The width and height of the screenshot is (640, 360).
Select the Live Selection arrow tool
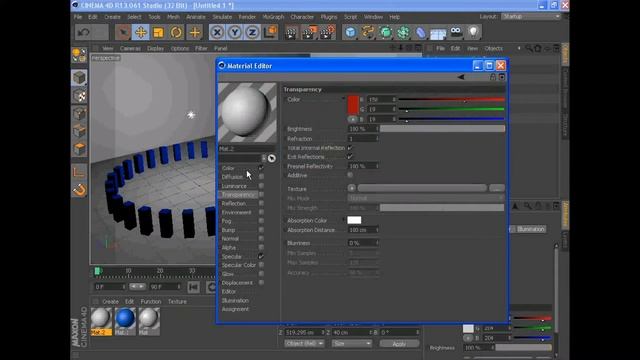122,32
